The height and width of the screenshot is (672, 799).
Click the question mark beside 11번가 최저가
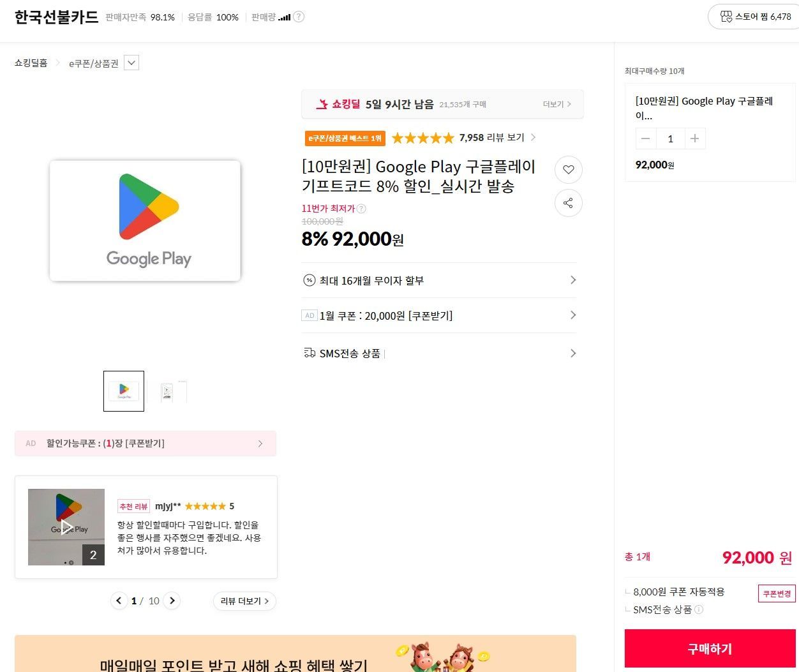click(x=361, y=208)
